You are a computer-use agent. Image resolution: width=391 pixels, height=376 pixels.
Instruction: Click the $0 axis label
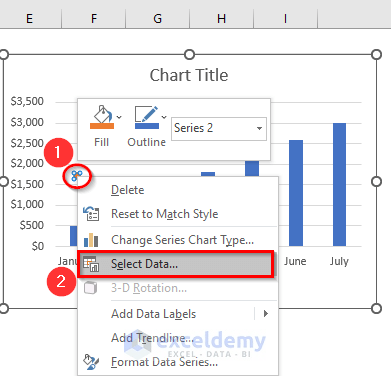pos(38,246)
